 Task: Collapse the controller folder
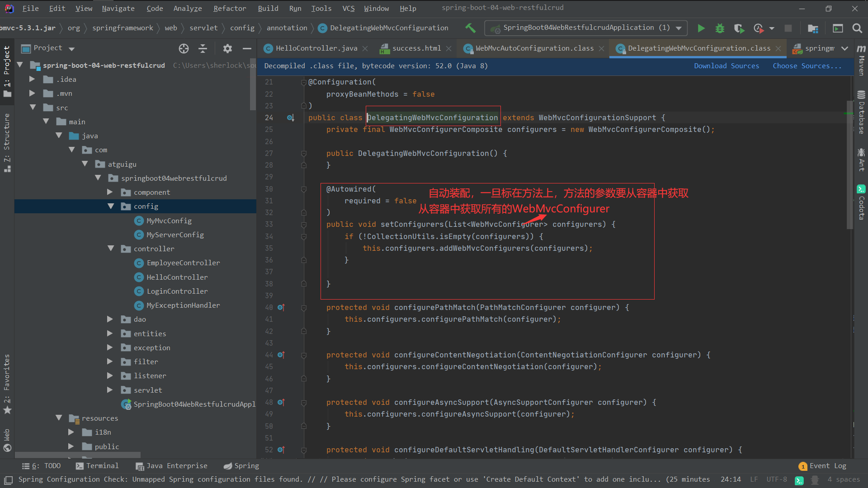[x=111, y=249]
